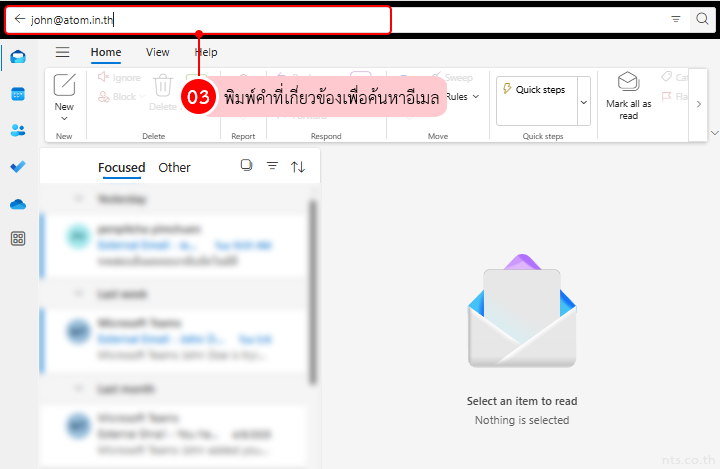Show more ribbon commands right arrow
Image resolution: width=720 pixels, height=469 pixels.
pyautogui.click(x=698, y=104)
